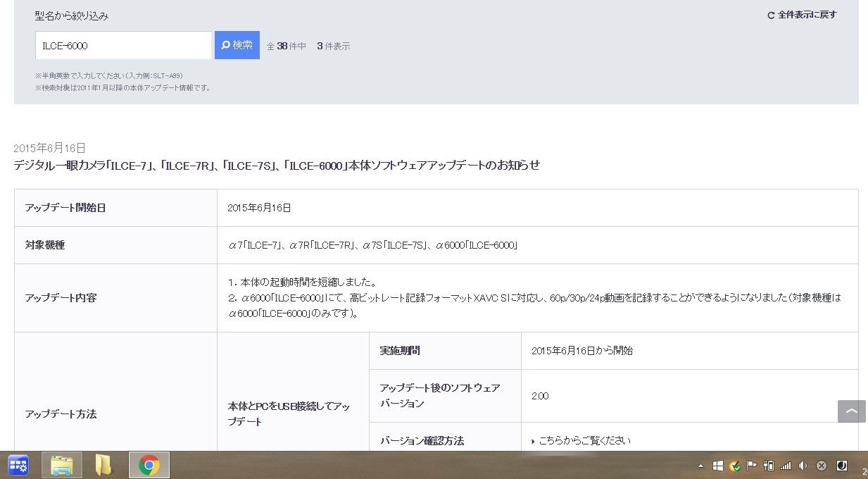
Task: Click 全体表示に戻す reset link
Action: (802, 15)
